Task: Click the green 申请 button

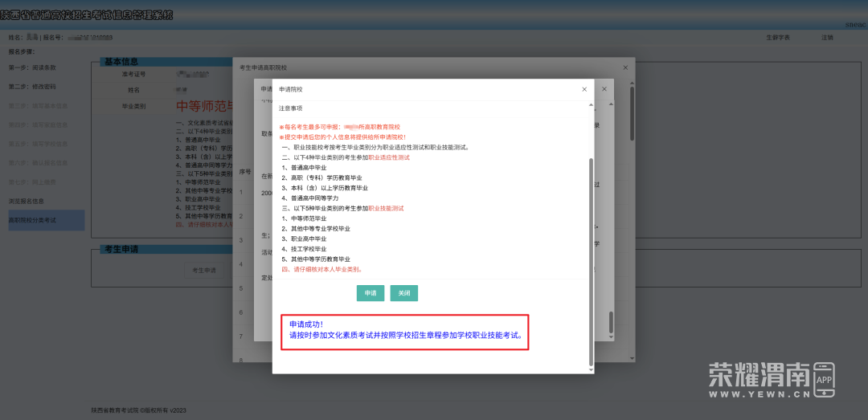Action: click(x=371, y=293)
